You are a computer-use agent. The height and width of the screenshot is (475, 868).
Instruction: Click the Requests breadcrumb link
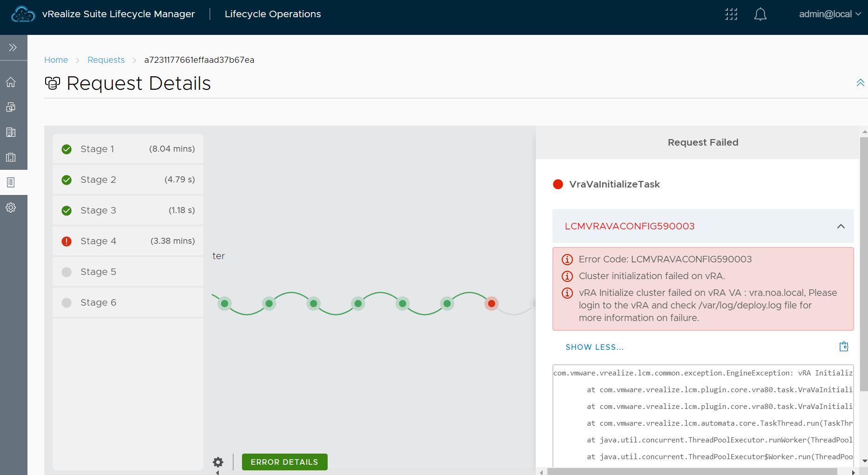tap(106, 60)
